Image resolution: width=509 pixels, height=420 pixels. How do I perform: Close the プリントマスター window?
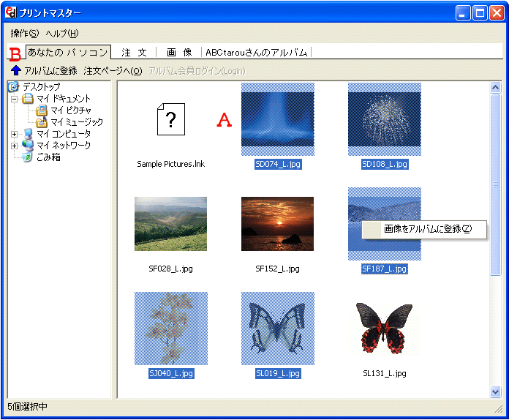click(497, 13)
